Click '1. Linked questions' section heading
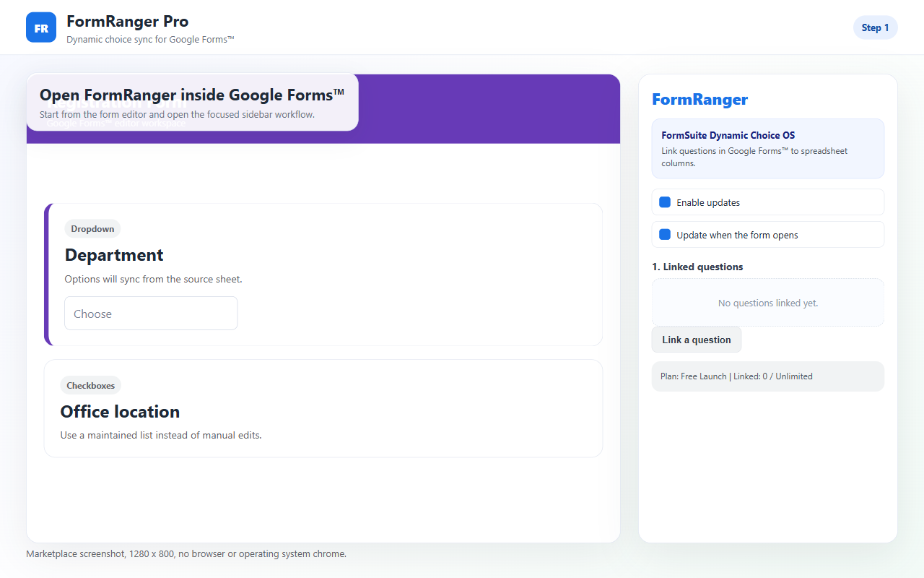The height and width of the screenshot is (578, 924). coord(697,267)
